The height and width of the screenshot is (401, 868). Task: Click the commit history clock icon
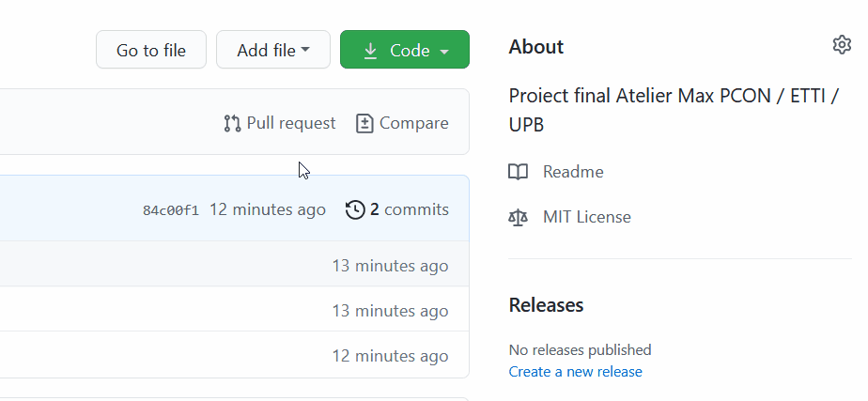pos(355,209)
